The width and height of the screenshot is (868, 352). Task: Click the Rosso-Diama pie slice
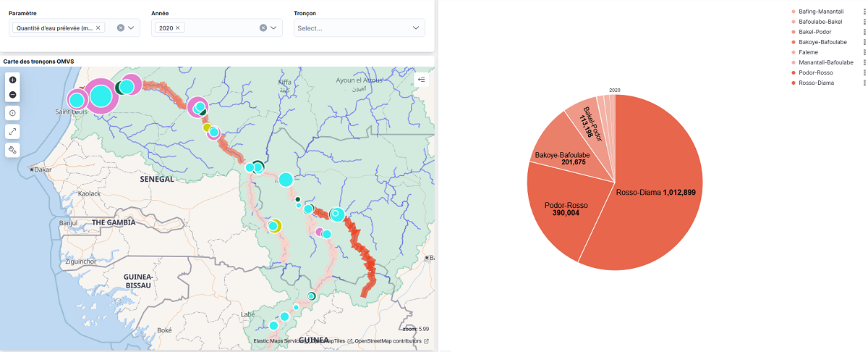[651, 210]
